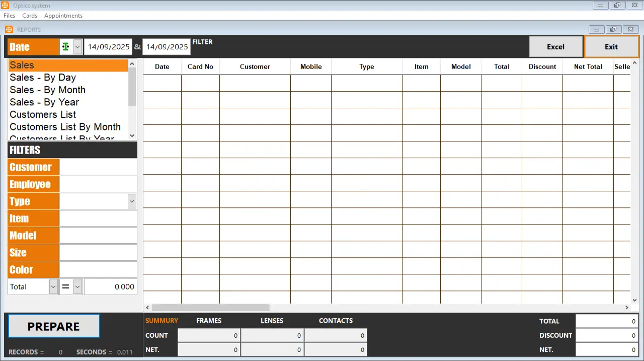The height and width of the screenshot is (361, 644).
Task: Click the start date field
Action: tap(108, 47)
